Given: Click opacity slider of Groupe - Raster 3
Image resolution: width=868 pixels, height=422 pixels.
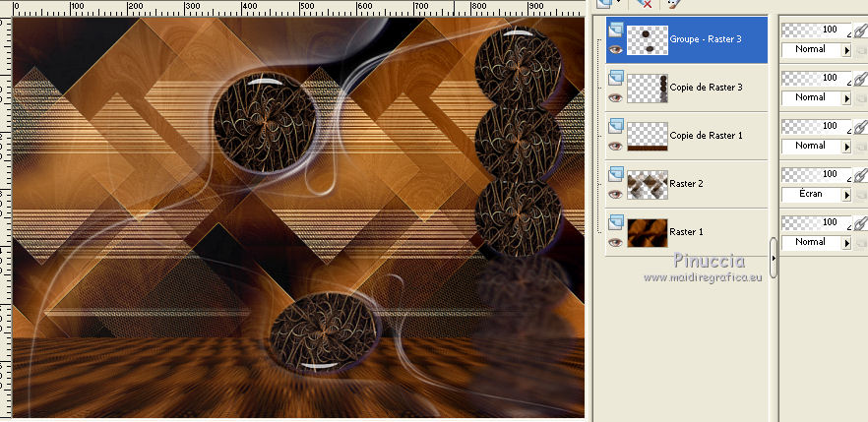Looking at the screenshot, I should pos(817,30).
